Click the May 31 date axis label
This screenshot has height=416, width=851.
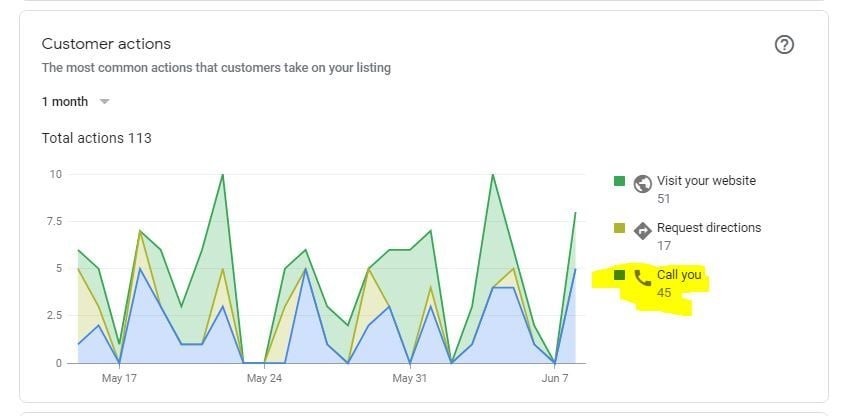click(408, 379)
